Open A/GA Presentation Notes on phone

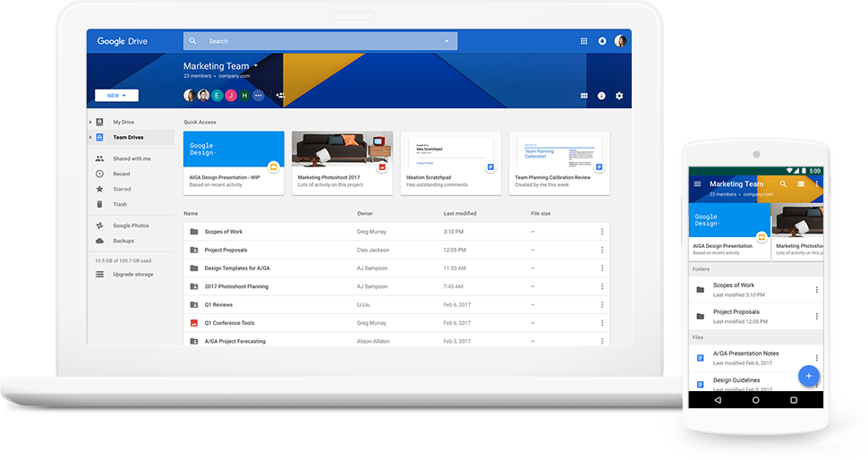pyautogui.click(x=755, y=358)
